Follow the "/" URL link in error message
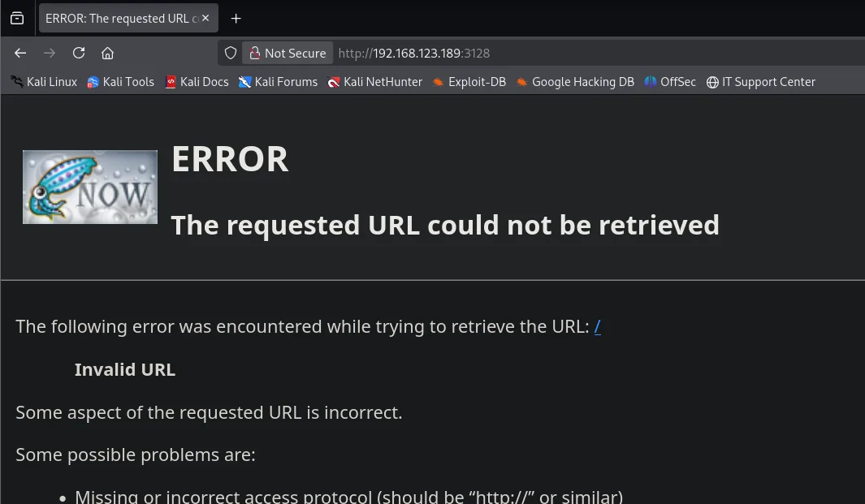 [598, 326]
